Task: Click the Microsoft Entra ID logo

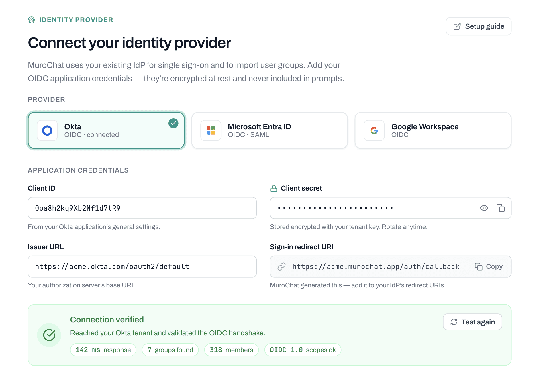Action: (x=211, y=130)
